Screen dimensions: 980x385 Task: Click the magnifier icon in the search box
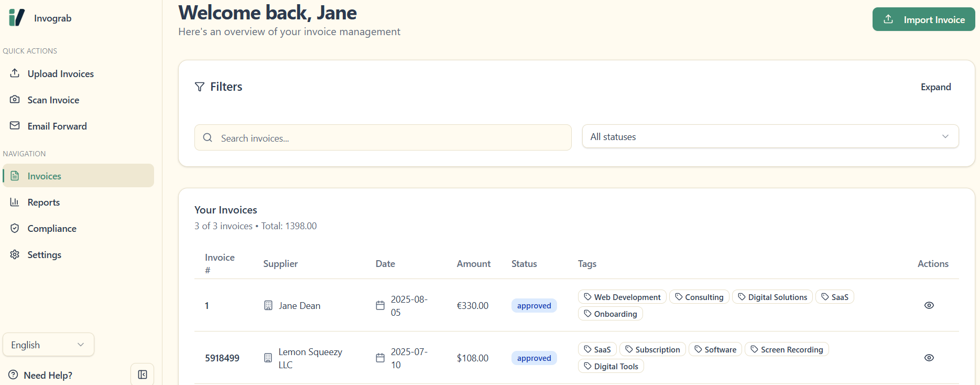tap(208, 137)
